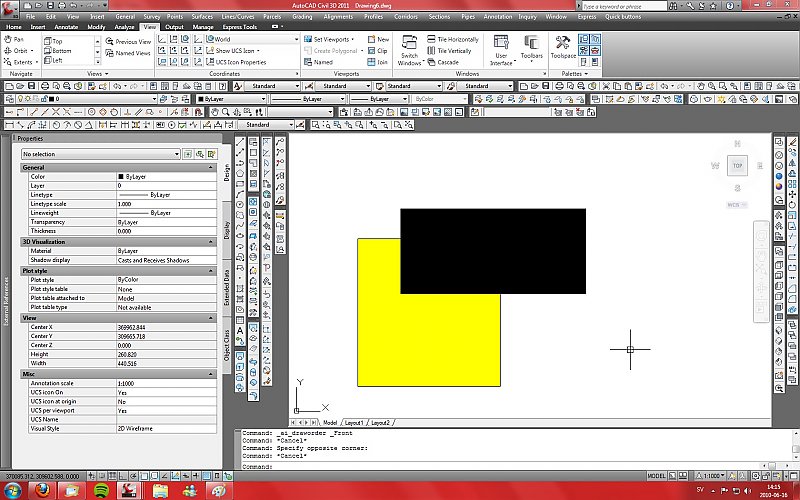This screenshot has height=500, width=800.
Task: Click the UCS Icon Properties button
Action: click(x=236, y=62)
